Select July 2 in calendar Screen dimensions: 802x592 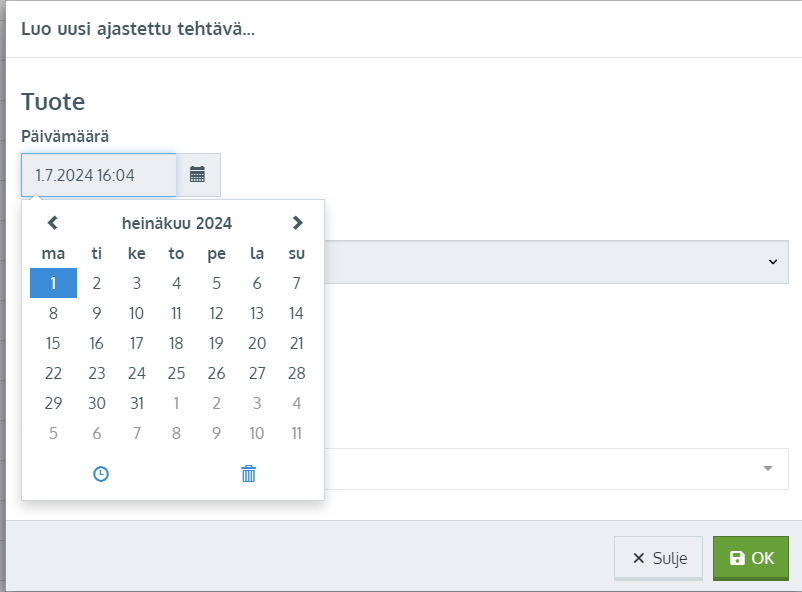[97, 283]
